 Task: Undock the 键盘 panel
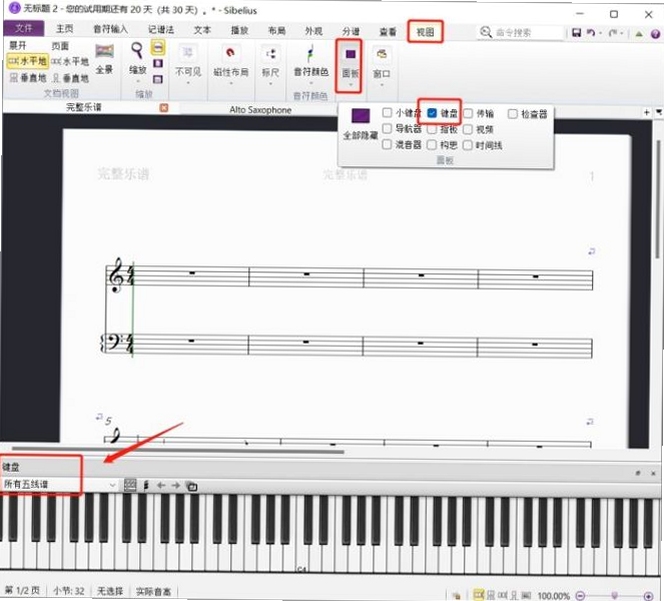[638, 473]
